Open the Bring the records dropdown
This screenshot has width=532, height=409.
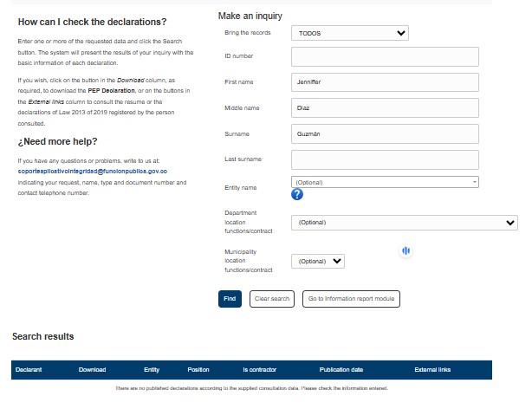pos(349,33)
